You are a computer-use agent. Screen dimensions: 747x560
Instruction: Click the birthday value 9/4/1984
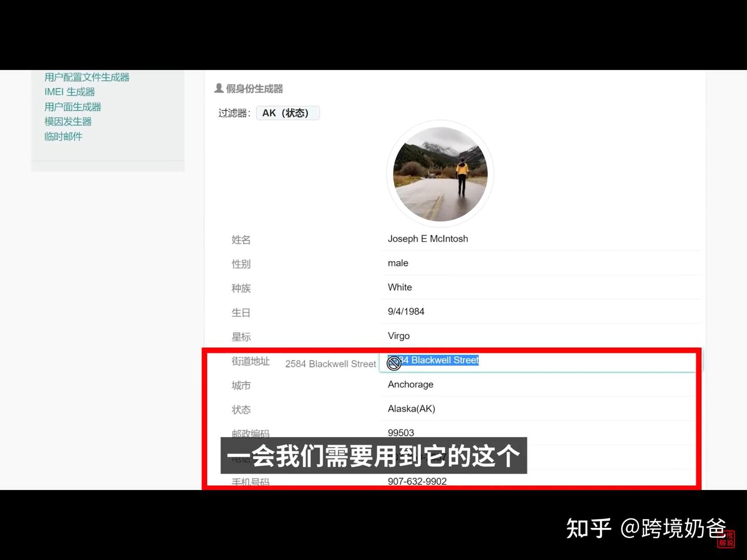pos(406,311)
